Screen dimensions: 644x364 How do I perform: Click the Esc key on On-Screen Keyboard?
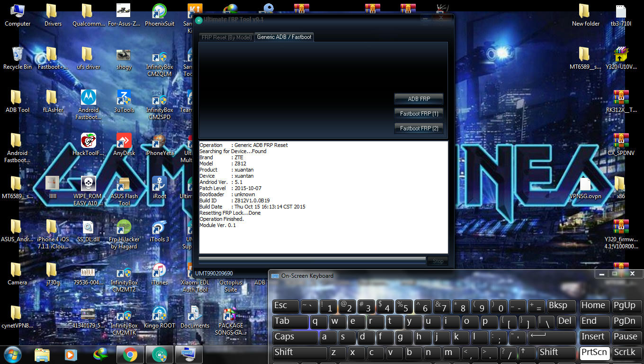tap(286, 306)
